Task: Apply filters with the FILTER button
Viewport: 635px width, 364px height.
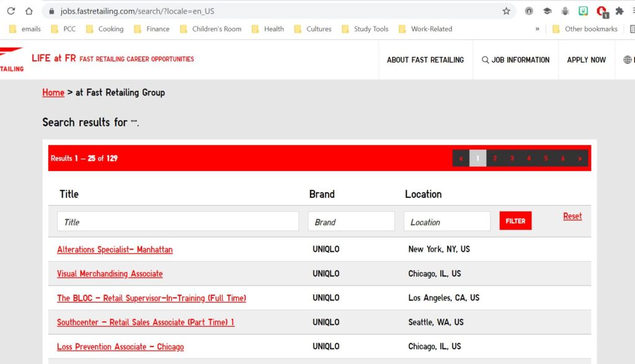Action: coord(515,221)
